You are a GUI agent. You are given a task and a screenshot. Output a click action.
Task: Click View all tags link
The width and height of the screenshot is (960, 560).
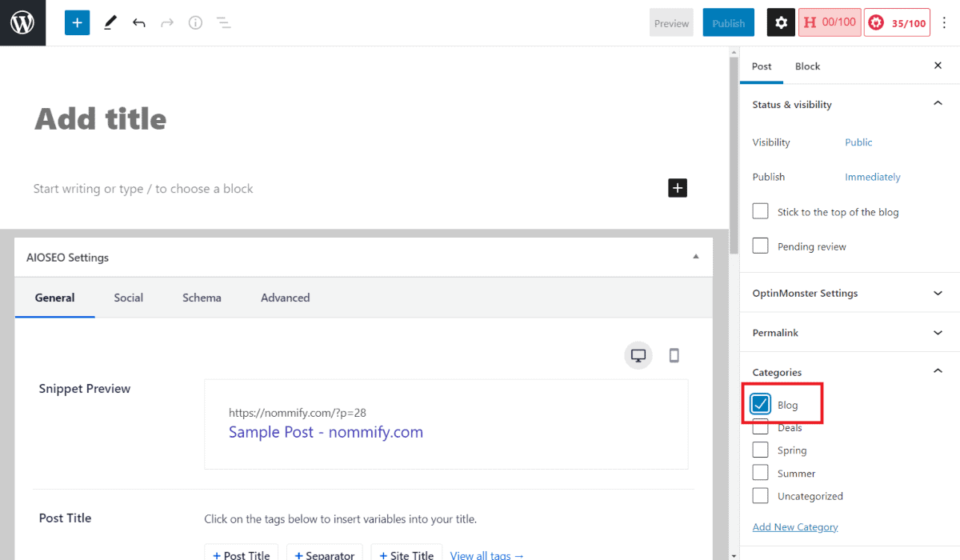487,555
